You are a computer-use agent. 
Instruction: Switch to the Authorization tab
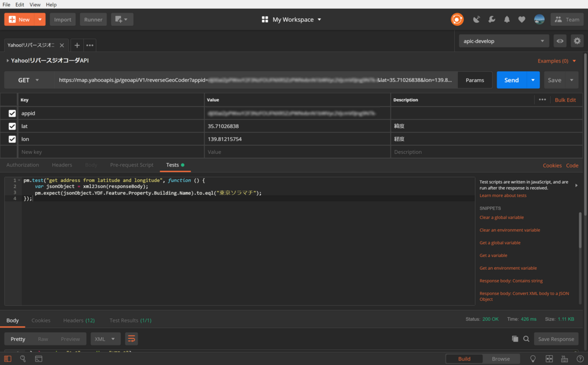tap(22, 165)
